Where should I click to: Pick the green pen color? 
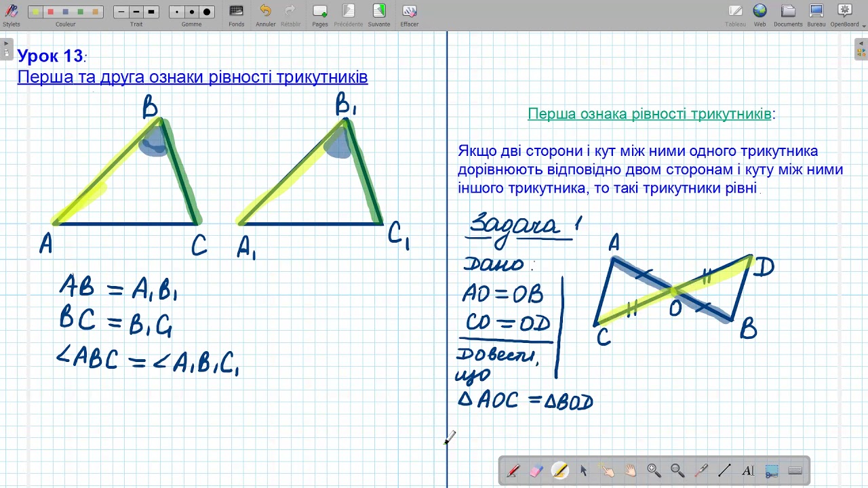tap(81, 12)
